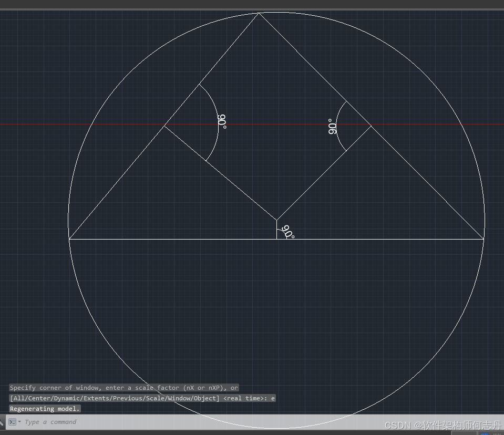Pick the short vertical line above the chord
The image size is (504, 435).
click(x=277, y=230)
